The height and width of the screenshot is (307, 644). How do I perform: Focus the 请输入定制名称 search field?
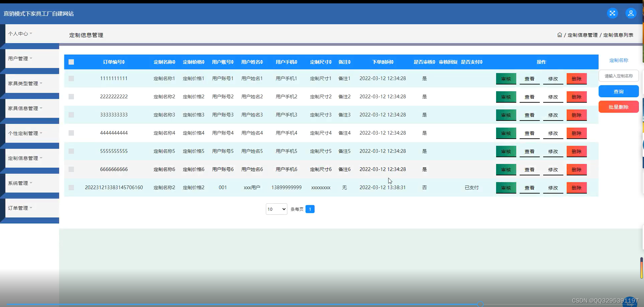(x=618, y=76)
